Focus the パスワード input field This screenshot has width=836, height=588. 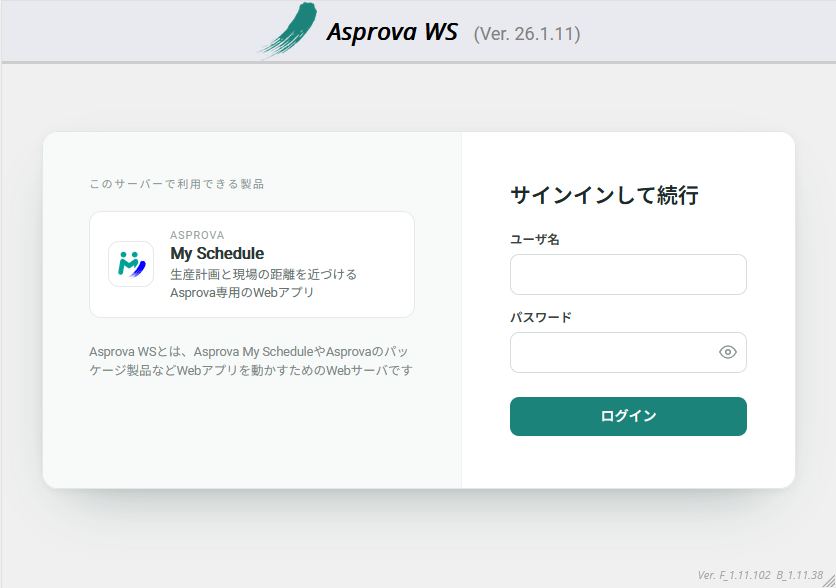(x=628, y=352)
